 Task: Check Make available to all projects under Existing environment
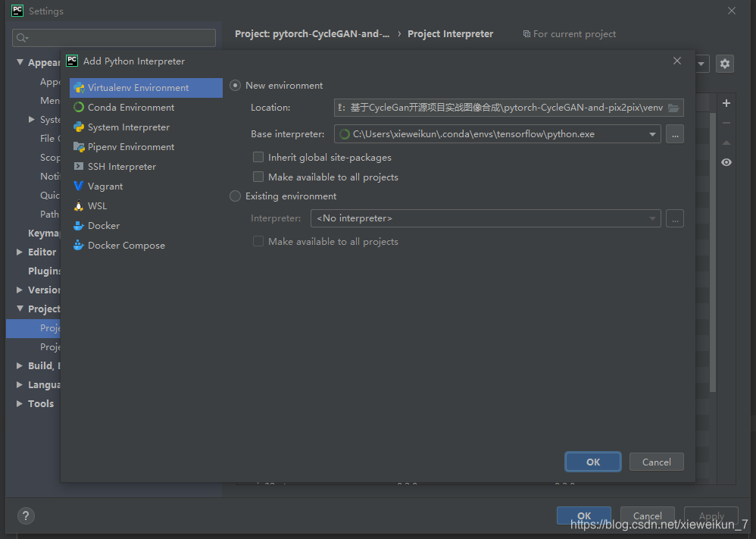(258, 241)
